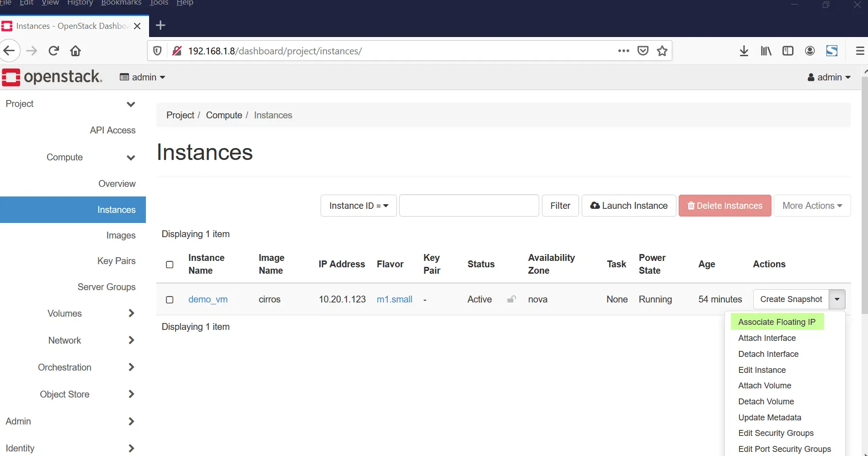Click the Project breadcrumb link

coord(180,115)
